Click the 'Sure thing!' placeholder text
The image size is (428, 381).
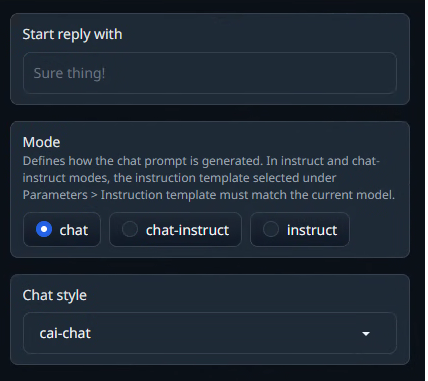coord(69,73)
